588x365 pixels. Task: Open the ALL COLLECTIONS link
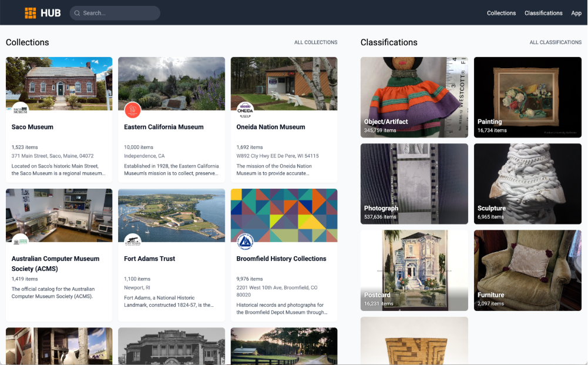coord(316,42)
